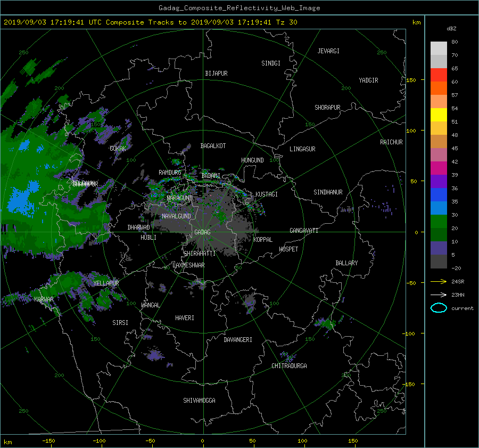Viewport: 479px width, 448px height.
Task: Select the red 60-65 dBZ color swatch
Action: (439, 75)
